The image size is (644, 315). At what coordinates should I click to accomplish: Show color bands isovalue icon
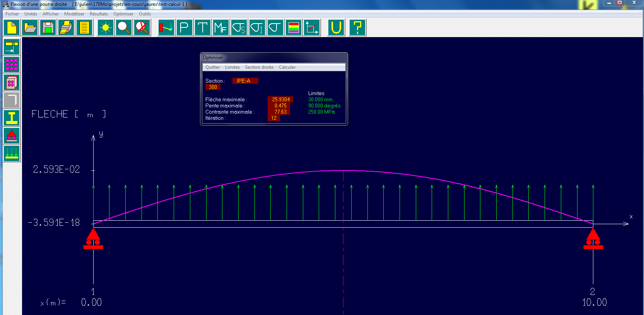pyautogui.click(x=294, y=28)
